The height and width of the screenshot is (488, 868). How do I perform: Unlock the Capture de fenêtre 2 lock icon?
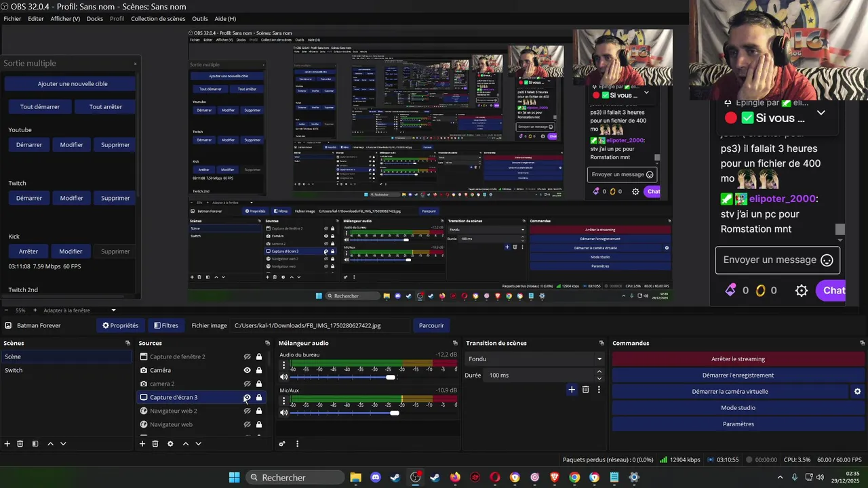click(x=259, y=357)
